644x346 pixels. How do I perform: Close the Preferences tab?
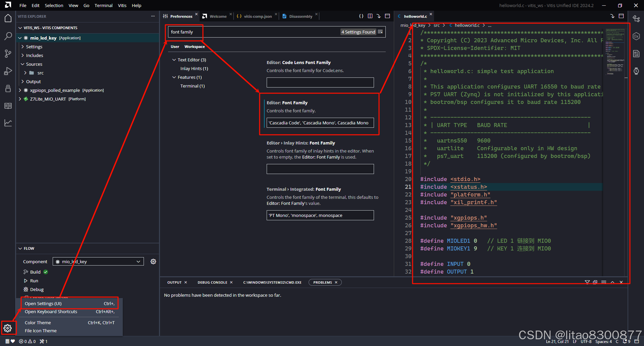pos(197,14)
